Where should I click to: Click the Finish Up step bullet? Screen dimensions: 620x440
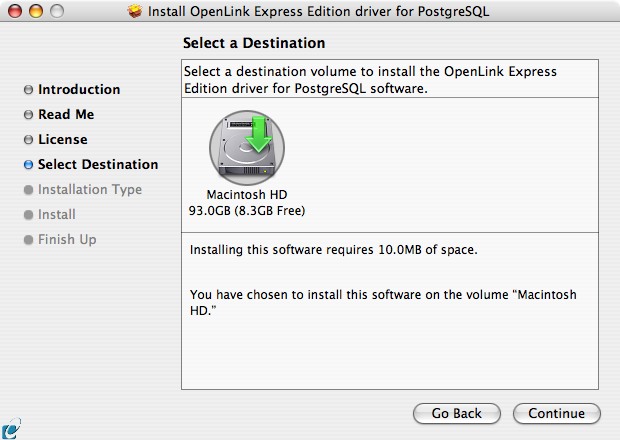pyautogui.click(x=28, y=240)
